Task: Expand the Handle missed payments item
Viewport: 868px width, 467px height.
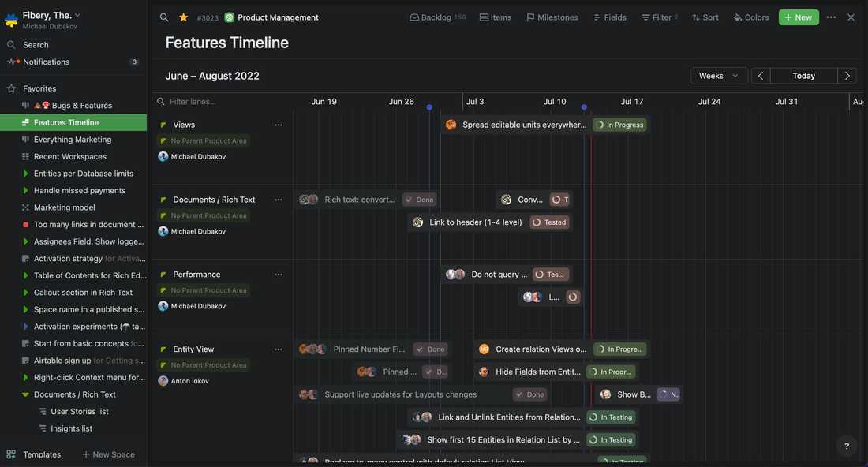Action: (x=26, y=191)
